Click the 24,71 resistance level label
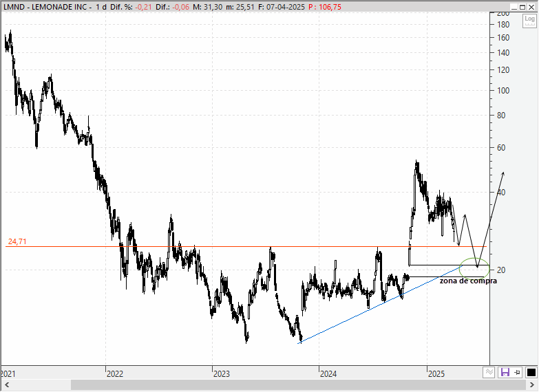Screen dimensions: 539x392 (x=17, y=241)
